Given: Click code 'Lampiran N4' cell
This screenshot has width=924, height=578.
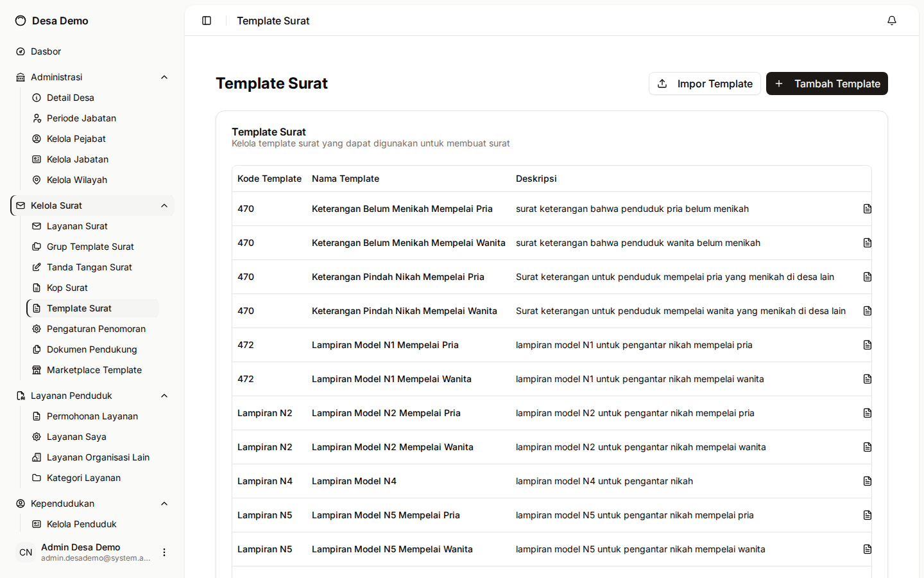Looking at the screenshot, I should click(265, 481).
